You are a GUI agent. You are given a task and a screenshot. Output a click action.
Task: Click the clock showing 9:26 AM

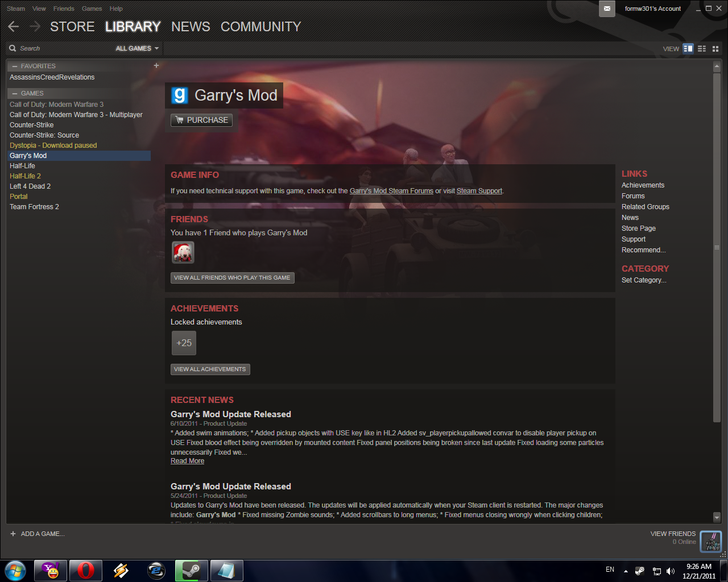coord(699,571)
